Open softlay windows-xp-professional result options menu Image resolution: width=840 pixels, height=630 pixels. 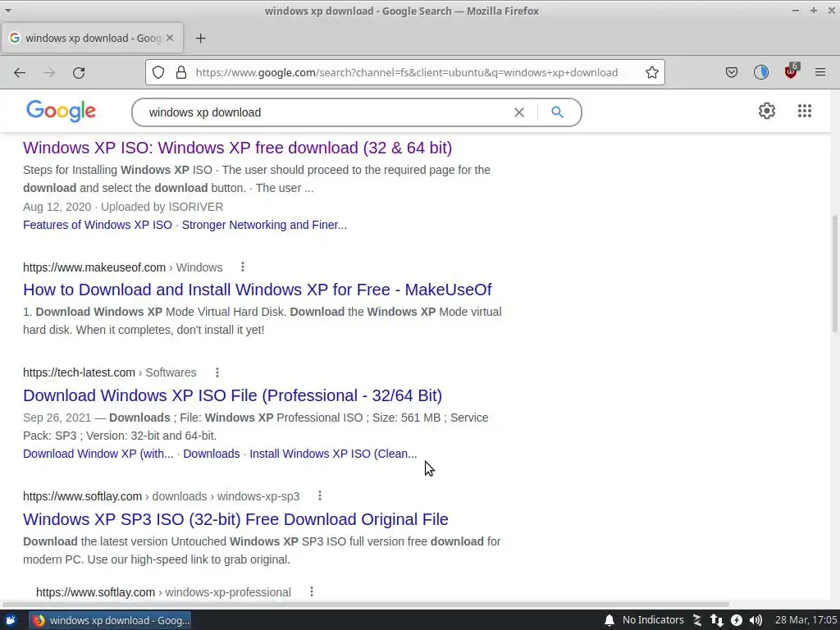pyautogui.click(x=311, y=592)
